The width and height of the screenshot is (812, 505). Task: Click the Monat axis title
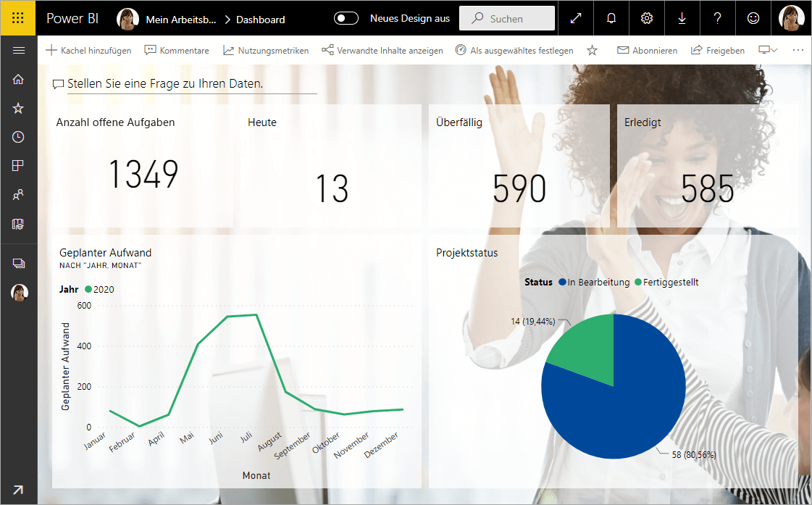point(256,475)
